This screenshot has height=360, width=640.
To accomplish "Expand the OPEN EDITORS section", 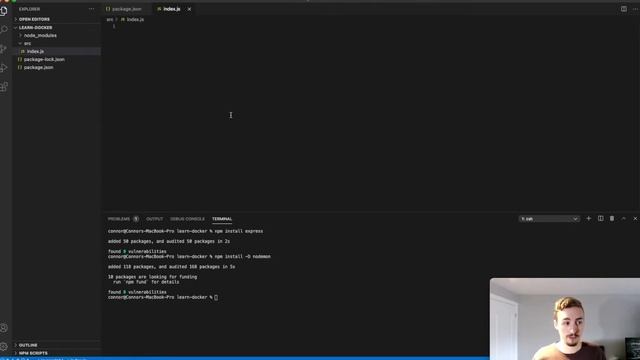I will (x=56, y=19).
